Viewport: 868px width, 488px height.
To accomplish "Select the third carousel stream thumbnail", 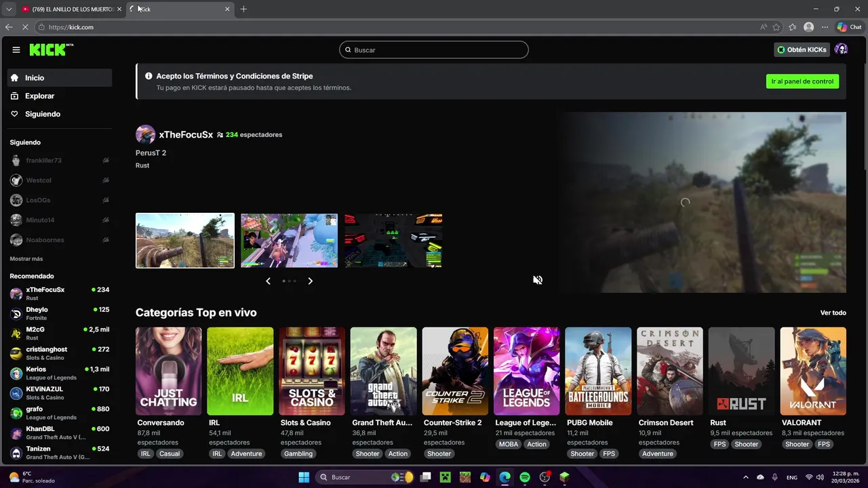I will click(393, 241).
